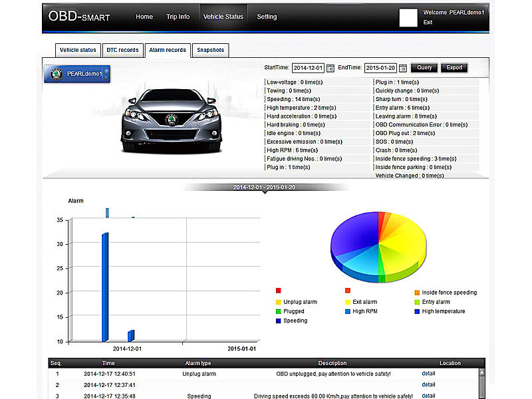Switch to the DTC records tab
532x399 pixels.
pos(122,51)
